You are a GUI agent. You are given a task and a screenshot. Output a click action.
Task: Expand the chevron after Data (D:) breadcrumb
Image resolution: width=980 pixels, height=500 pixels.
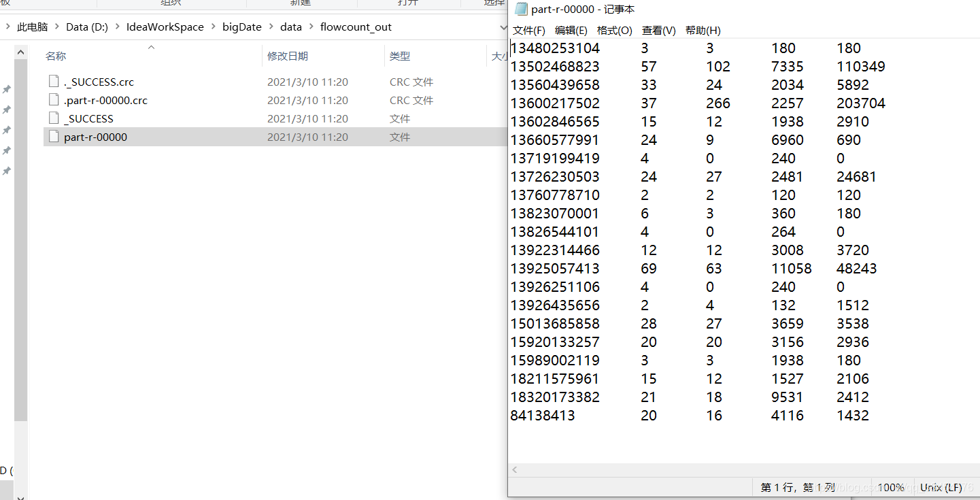118,27
